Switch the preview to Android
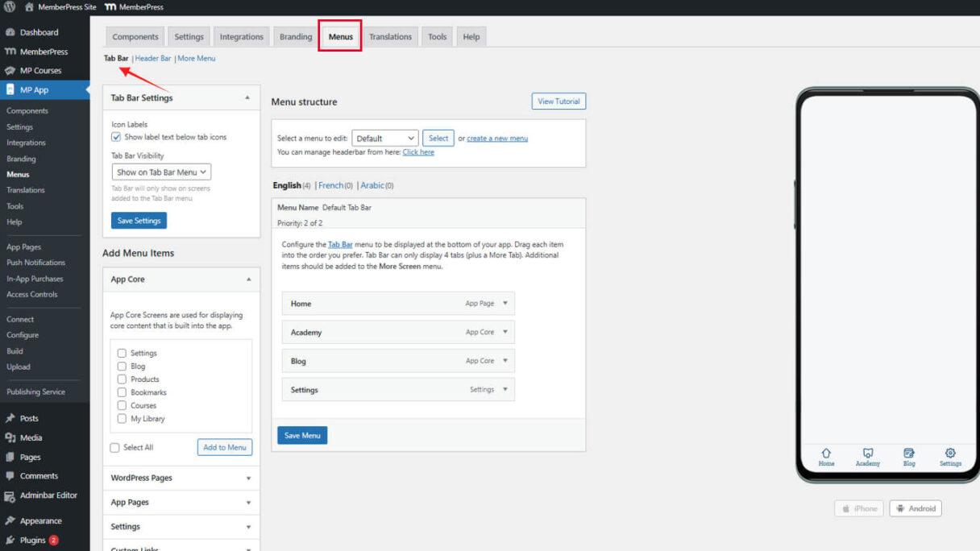Viewport: 980px width, 551px height. pyautogui.click(x=916, y=508)
